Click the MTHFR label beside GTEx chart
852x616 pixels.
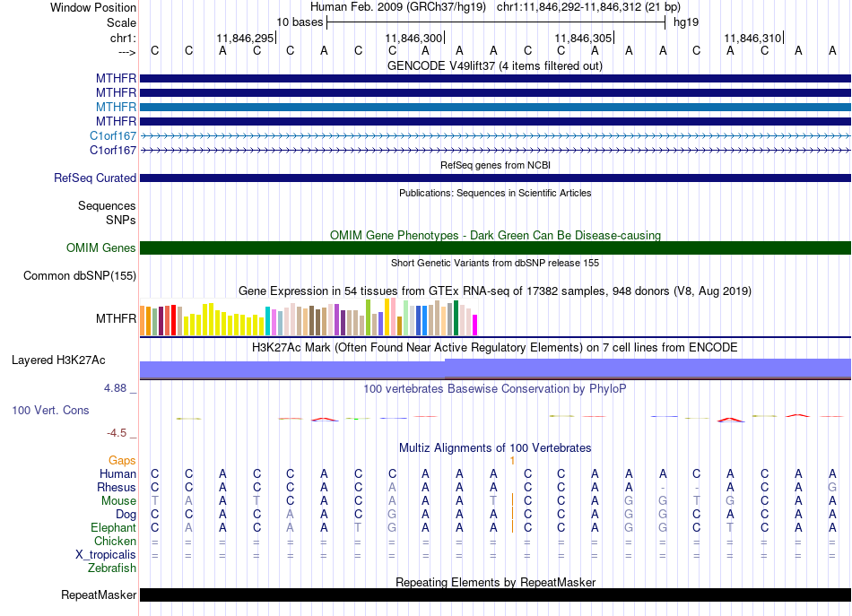click(116, 318)
